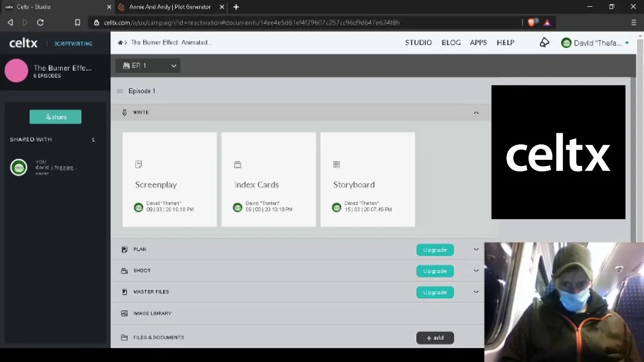This screenshot has height=362, width=644.
Task: Click the Brave shields icon
Action: point(532,22)
